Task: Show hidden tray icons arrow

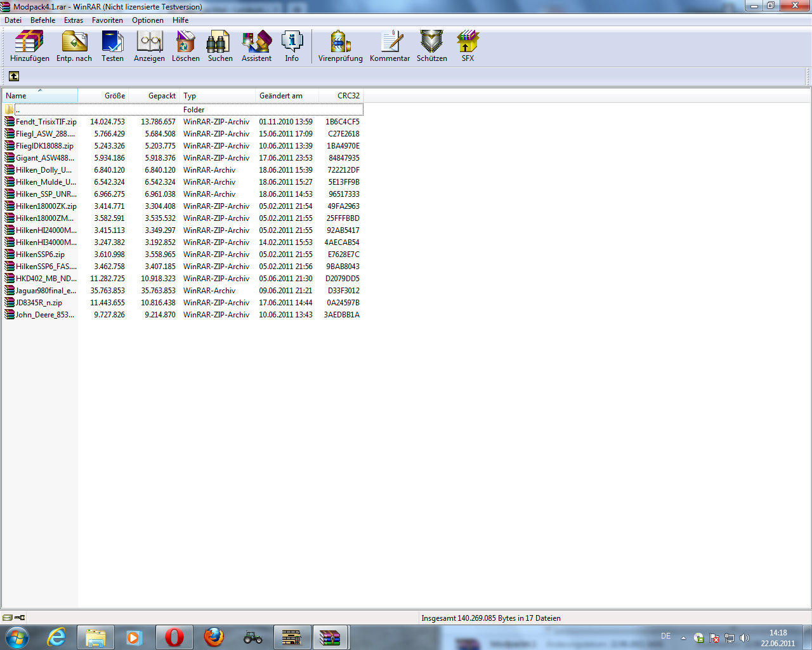Action: pyautogui.click(x=683, y=638)
